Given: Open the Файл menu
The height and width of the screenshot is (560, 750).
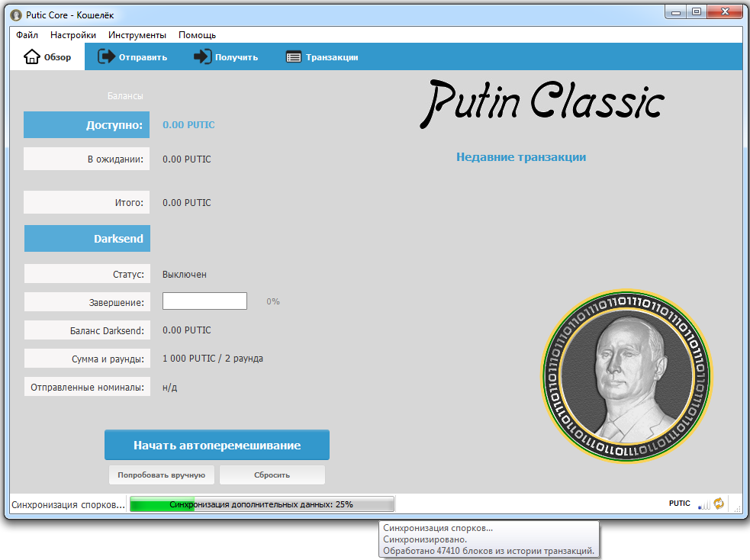Looking at the screenshot, I should (x=27, y=35).
